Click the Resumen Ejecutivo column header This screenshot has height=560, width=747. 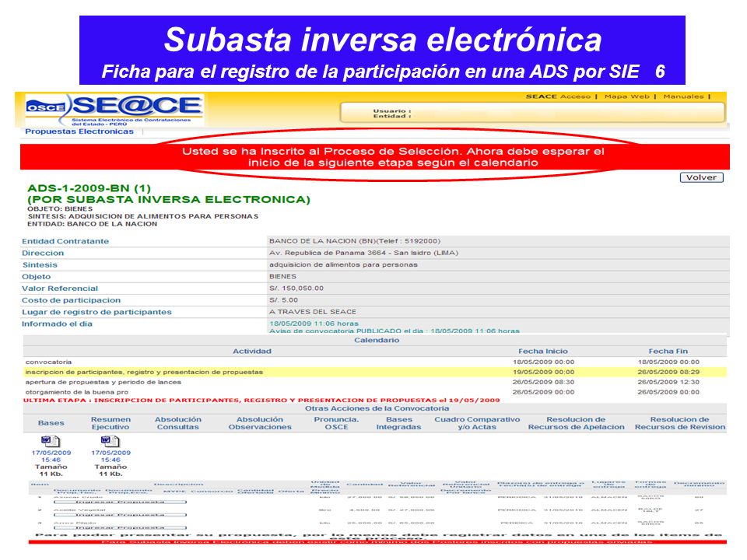click(x=110, y=423)
